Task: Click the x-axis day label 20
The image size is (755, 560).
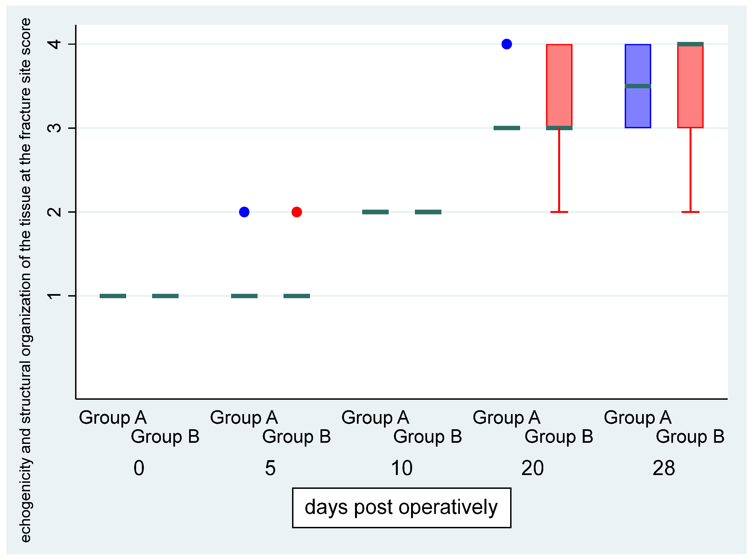Action: click(533, 468)
